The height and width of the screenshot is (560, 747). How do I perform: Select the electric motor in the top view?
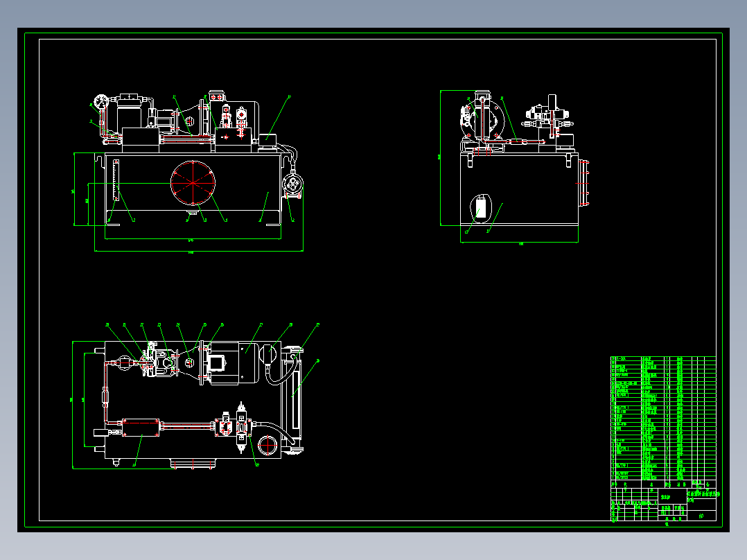point(234,362)
